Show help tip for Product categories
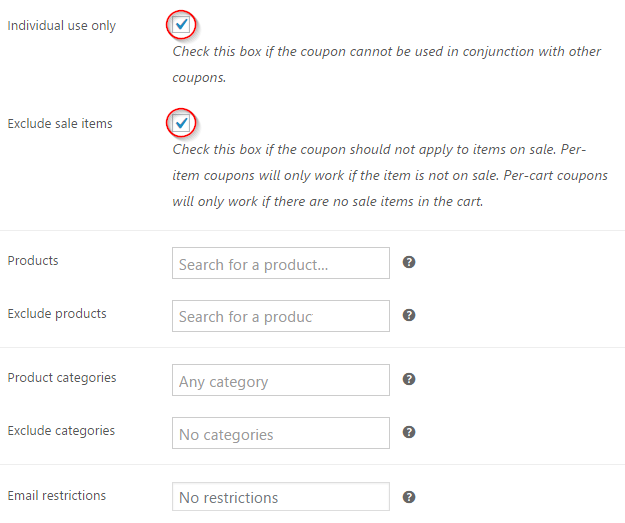Screen dimensions: 625x523 point(409,379)
